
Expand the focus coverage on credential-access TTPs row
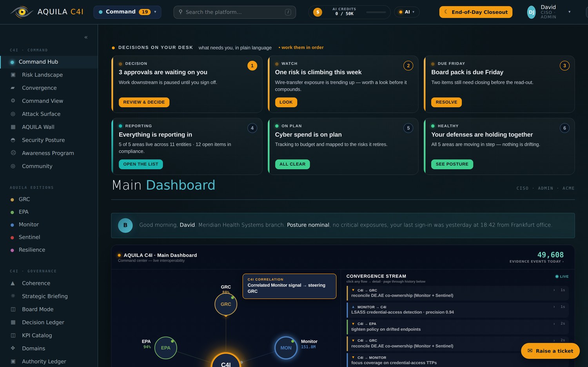tap(457, 360)
